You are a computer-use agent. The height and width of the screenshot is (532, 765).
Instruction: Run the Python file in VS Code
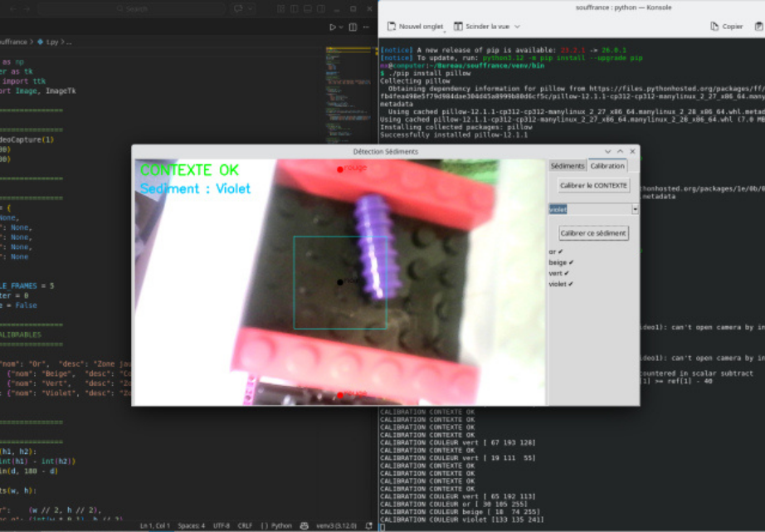[332, 27]
